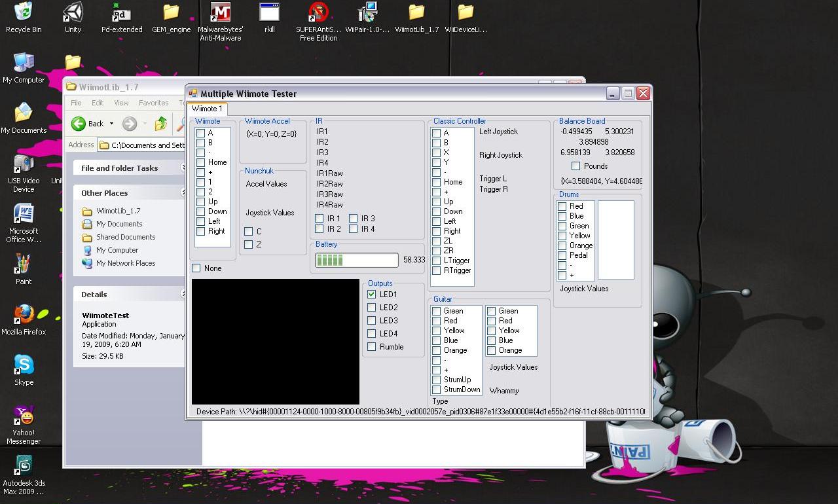This screenshot has height=504, width=840.
Task: Disable the LED1 checkbox
Action: [x=373, y=295]
